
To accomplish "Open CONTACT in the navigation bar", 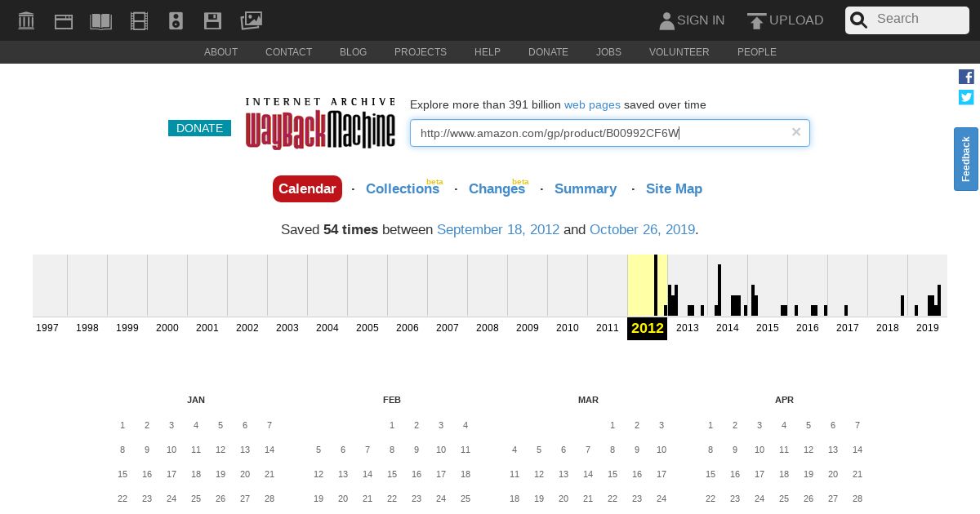I will click(x=288, y=52).
